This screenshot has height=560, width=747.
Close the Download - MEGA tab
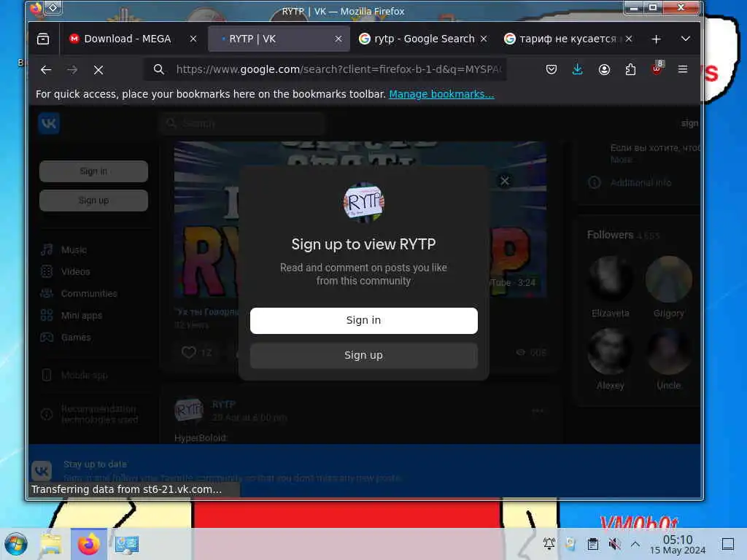coord(193,39)
